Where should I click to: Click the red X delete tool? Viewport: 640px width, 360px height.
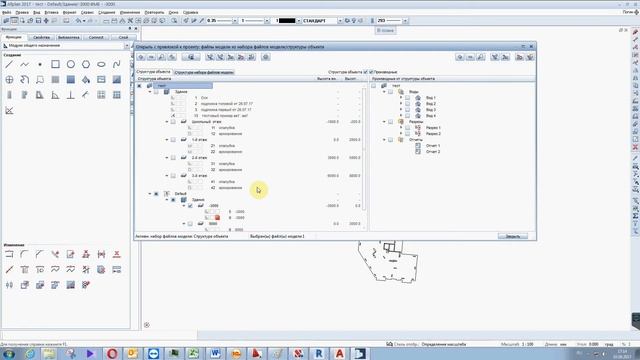pos(117,254)
